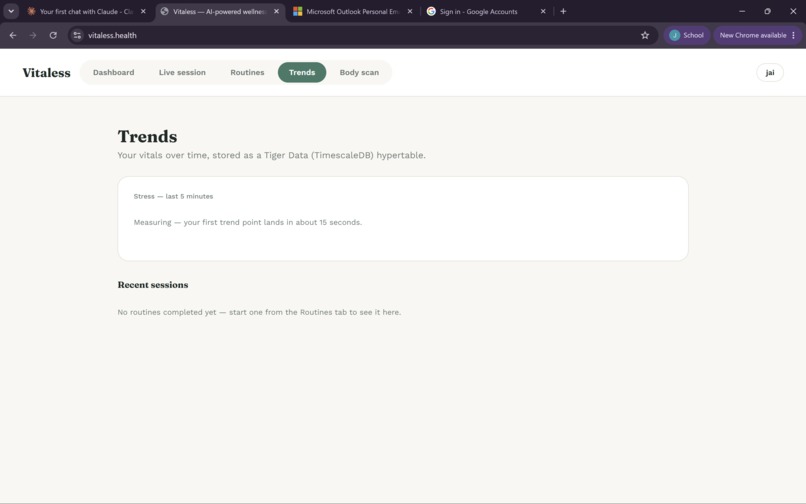Close the Vitaless browser tab
The height and width of the screenshot is (504, 806).
276,11
